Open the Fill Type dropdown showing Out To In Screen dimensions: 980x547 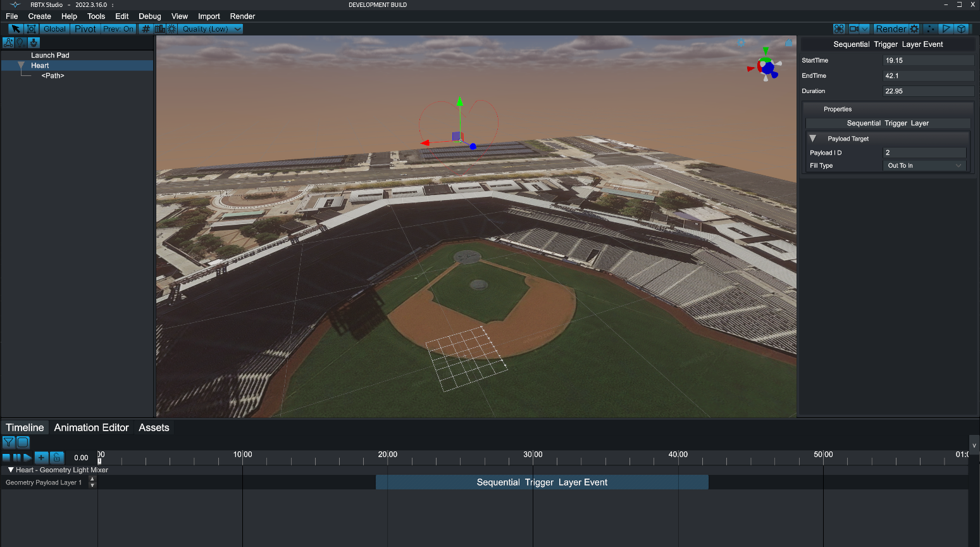[x=924, y=165]
